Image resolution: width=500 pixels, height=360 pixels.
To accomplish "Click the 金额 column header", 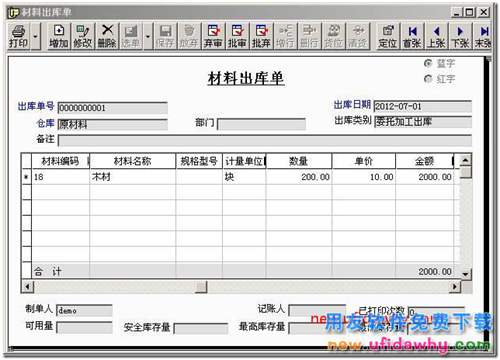I will click(425, 161).
